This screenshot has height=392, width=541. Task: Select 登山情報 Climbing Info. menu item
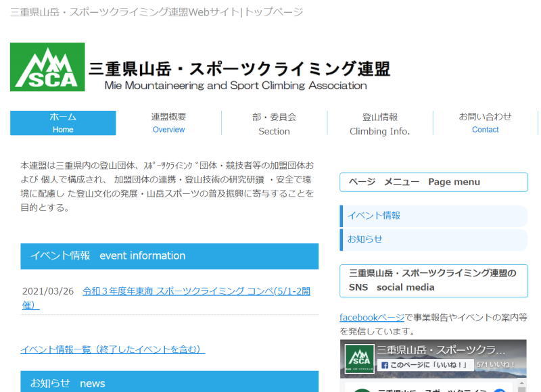click(x=379, y=124)
